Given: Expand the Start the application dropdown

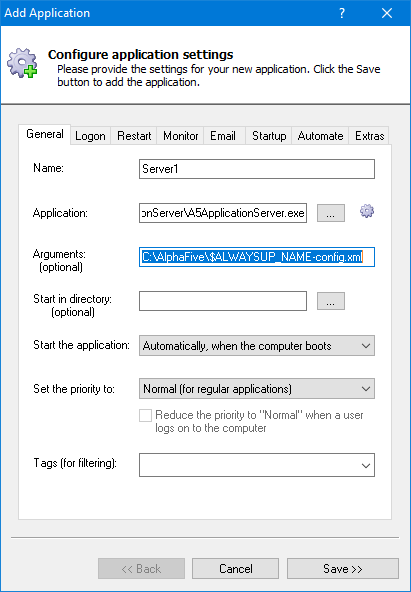Looking at the screenshot, I should (257, 345).
